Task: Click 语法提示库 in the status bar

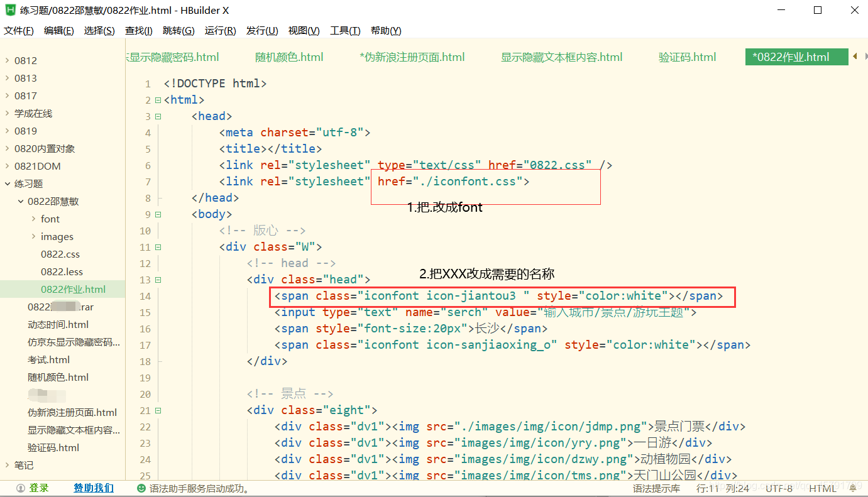Action: (x=656, y=488)
